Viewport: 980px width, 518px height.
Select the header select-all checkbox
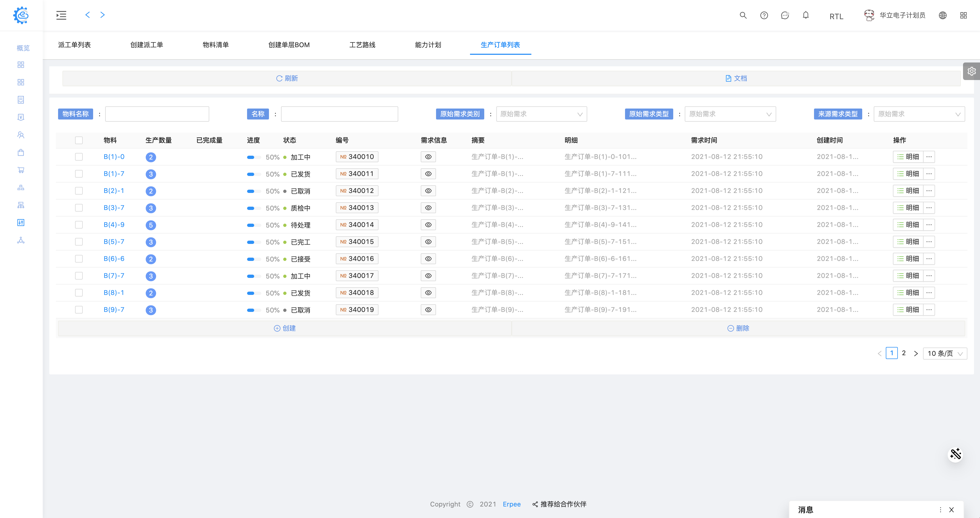(79, 140)
